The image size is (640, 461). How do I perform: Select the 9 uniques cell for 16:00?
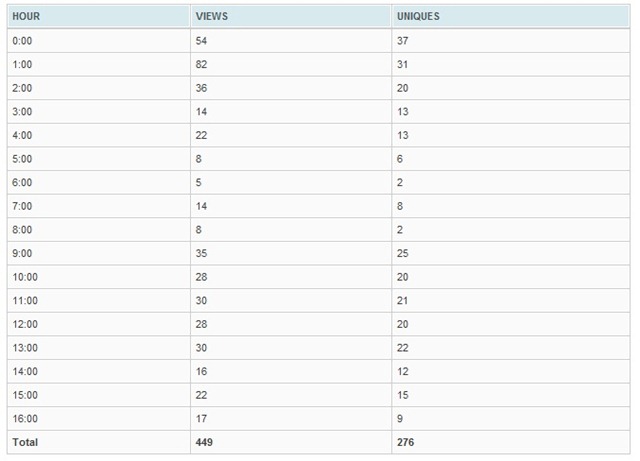(x=400, y=419)
